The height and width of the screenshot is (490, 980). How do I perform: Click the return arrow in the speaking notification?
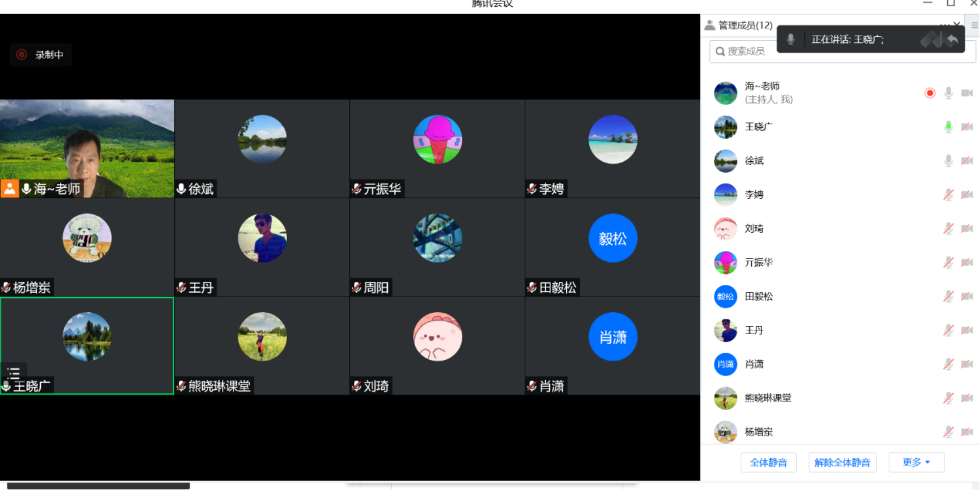point(952,39)
